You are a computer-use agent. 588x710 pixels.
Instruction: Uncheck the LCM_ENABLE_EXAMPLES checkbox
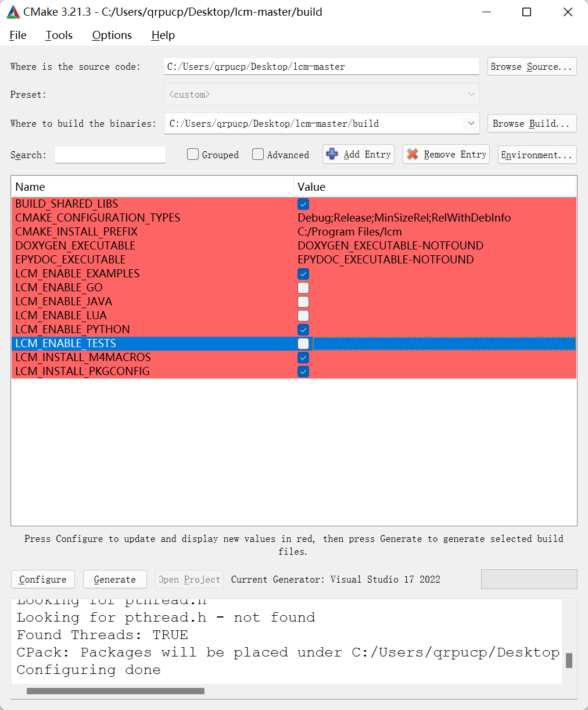click(303, 274)
